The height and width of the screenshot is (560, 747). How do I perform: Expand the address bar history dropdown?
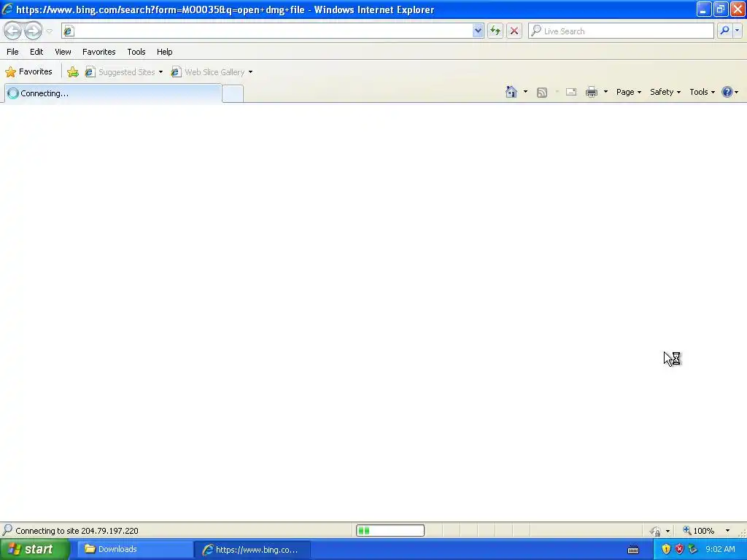point(478,31)
